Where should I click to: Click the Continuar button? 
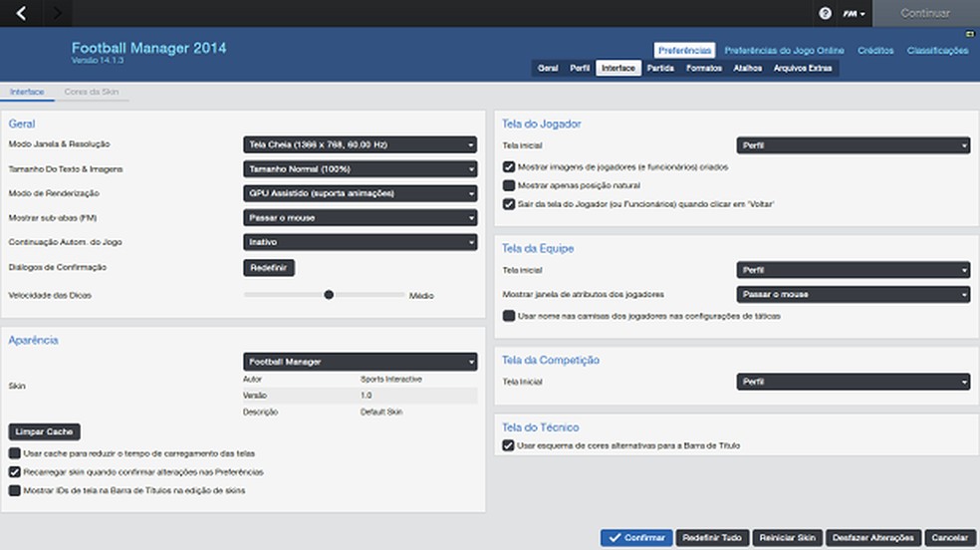[925, 13]
